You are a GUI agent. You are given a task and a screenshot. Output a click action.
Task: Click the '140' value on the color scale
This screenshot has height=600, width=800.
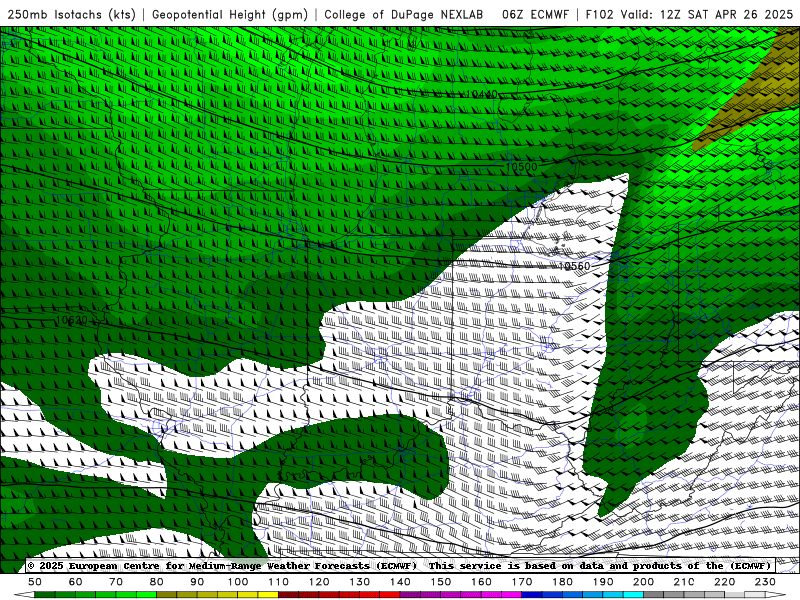400,582
